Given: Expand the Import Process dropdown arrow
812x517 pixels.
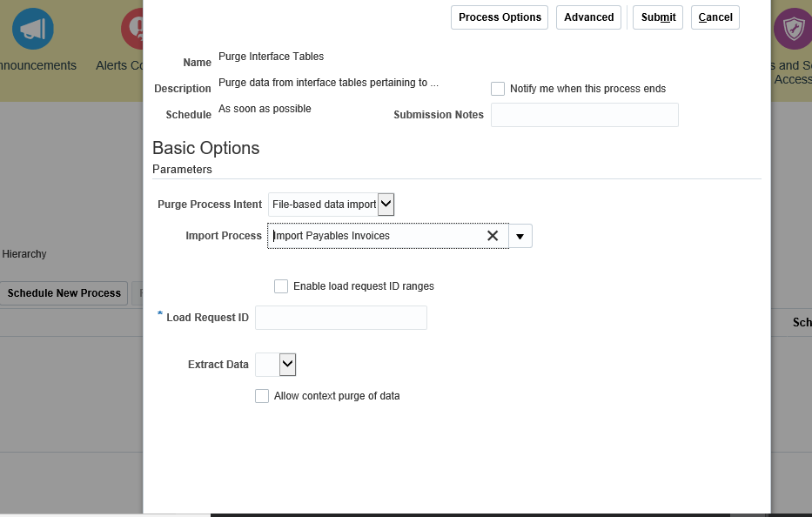Looking at the screenshot, I should pyautogui.click(x=520, y=236).
